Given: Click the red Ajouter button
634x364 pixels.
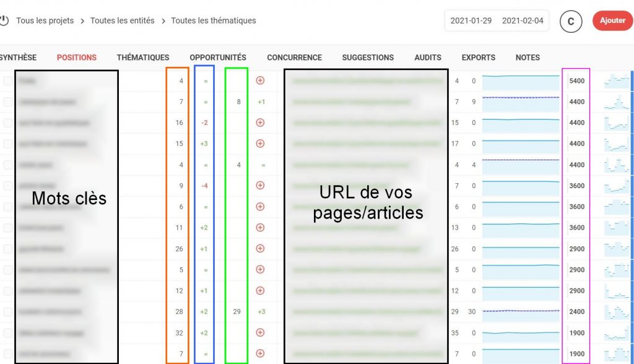Looking at the screenshot, I should point(612,20).
